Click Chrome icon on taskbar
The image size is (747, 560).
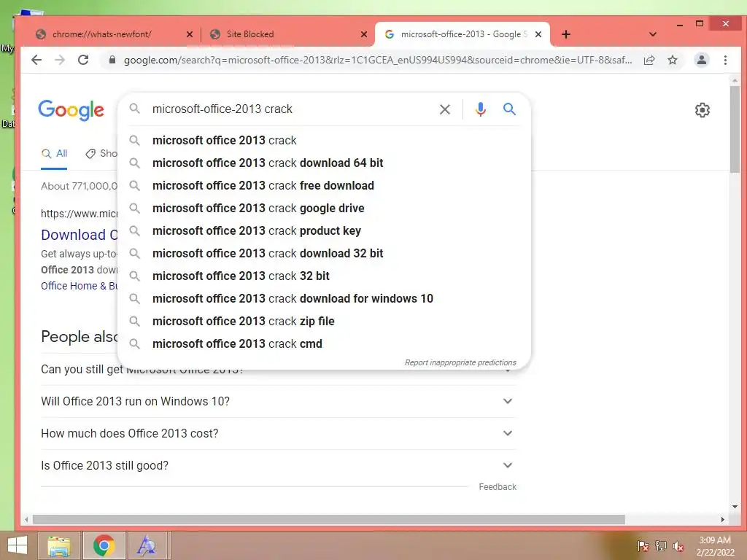[x=104, y=545]
